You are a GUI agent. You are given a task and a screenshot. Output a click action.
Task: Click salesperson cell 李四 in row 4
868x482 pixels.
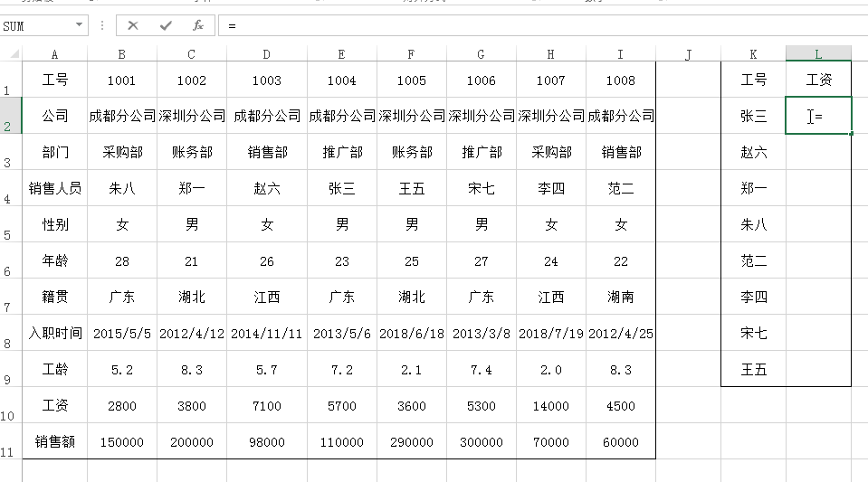pyautogui.click(x=551, y=188)
